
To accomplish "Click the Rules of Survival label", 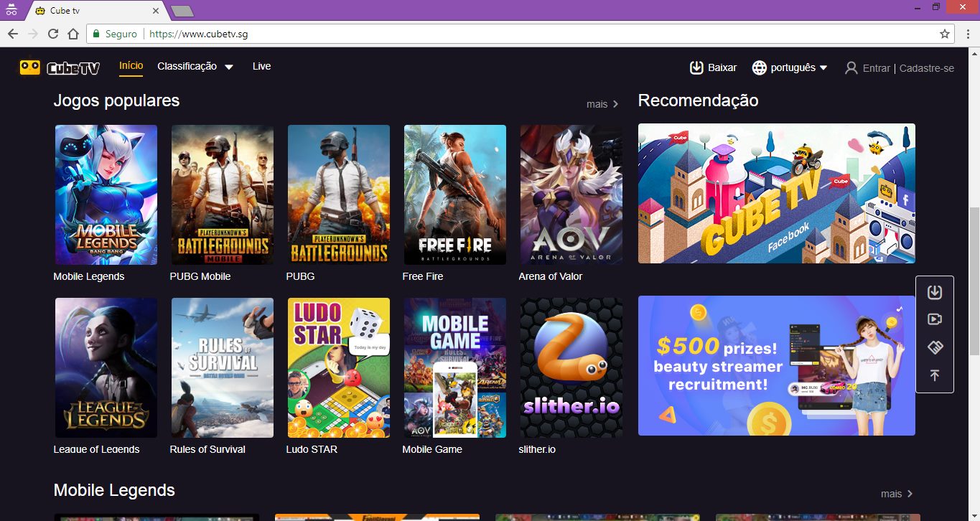I will pyautogui.click(x=207, y=449).
